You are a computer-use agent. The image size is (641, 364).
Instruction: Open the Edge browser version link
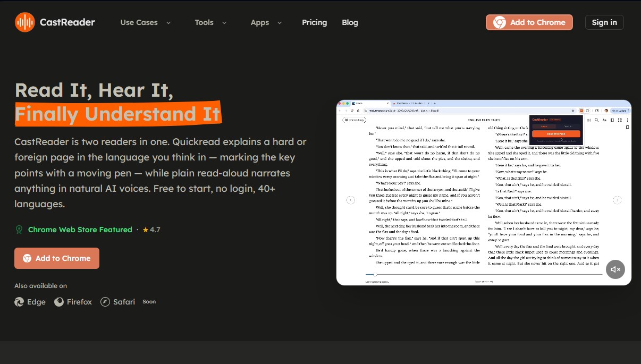point(30,302)
